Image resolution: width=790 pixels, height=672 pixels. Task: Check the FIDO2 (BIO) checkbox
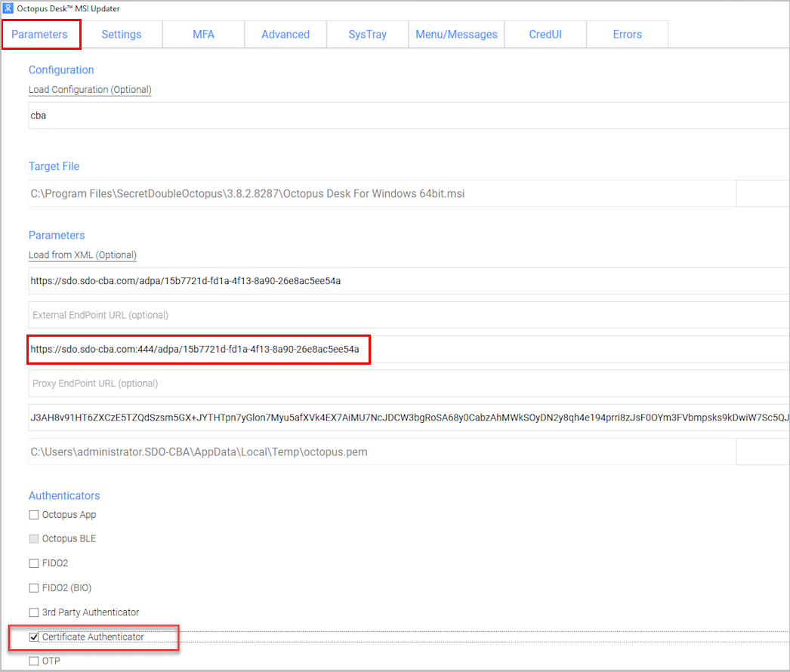[34, 588]
